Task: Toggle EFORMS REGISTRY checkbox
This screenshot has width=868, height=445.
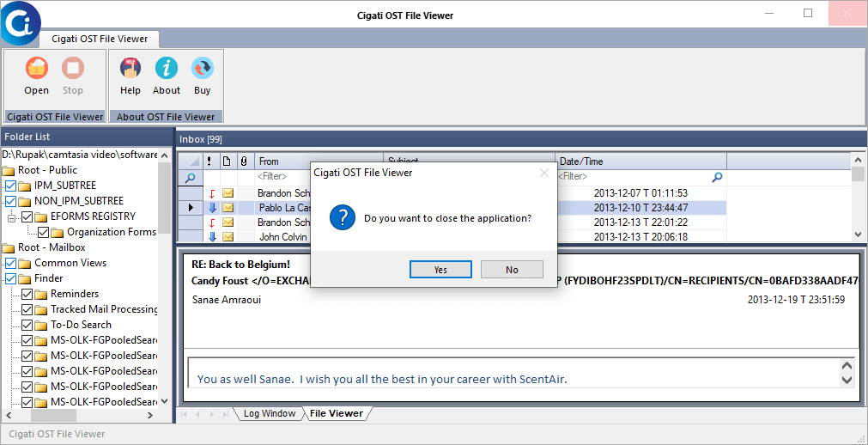Action: 27,216
